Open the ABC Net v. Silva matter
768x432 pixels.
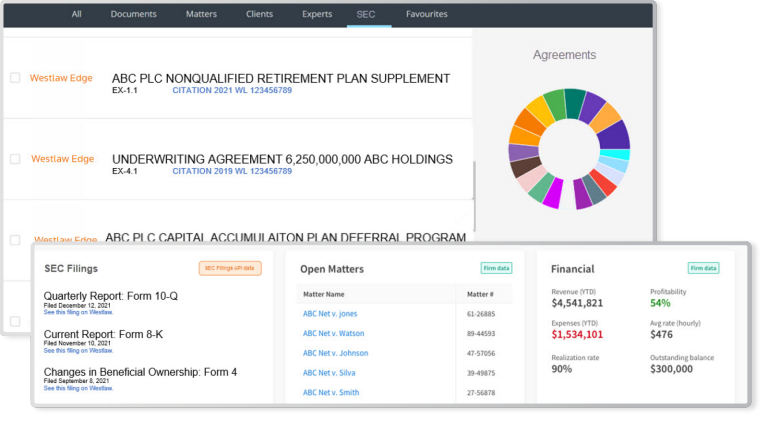tap(329, 373)
